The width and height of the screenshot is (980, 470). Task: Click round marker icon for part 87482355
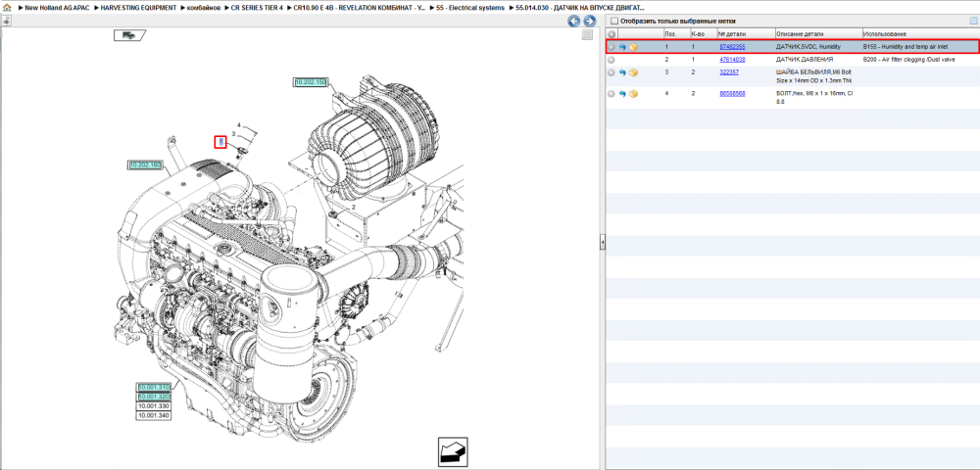(612, 47)
